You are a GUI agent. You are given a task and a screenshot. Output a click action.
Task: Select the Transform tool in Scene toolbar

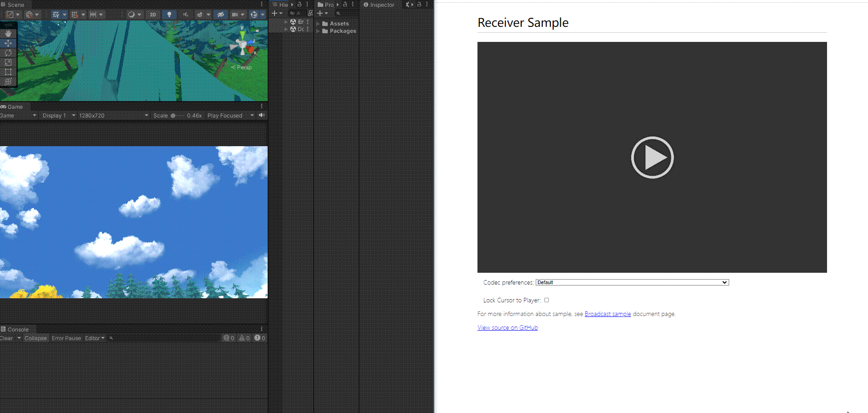pos(8,82)
